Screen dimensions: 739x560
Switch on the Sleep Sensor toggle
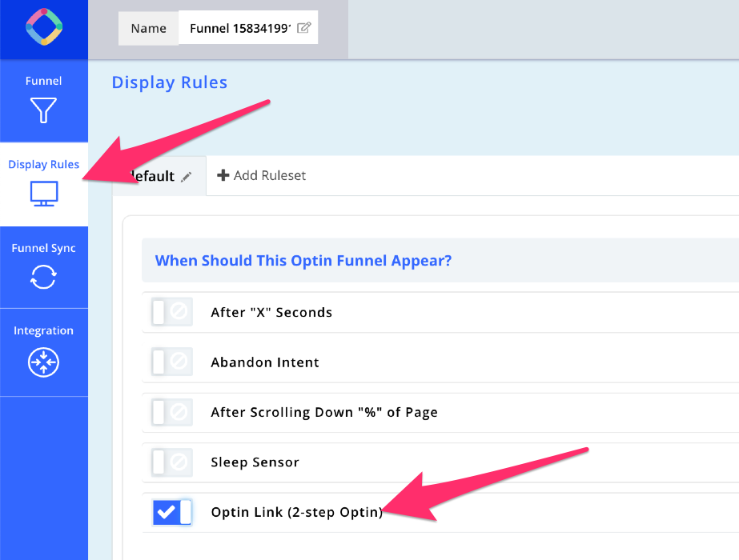[171, 462]
